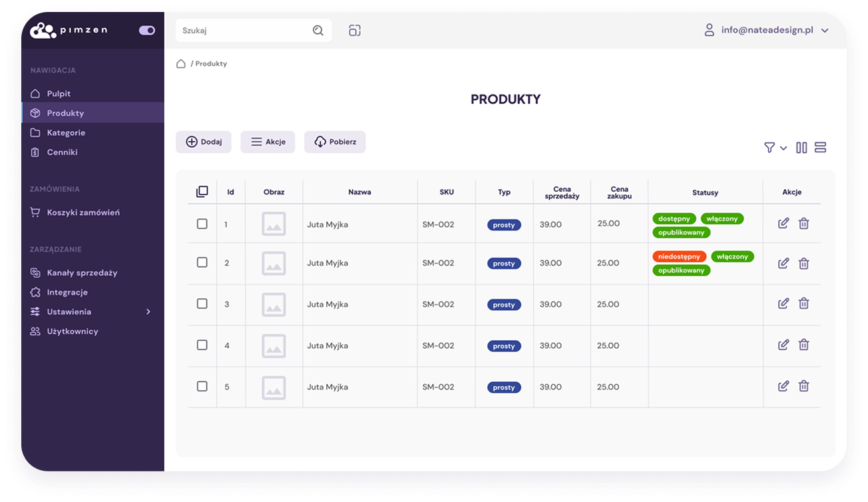Delete product Id 2 with trash icon
The height and width of the screenshot is (502, 868).
pyautogui.click(x=803, y=263)
